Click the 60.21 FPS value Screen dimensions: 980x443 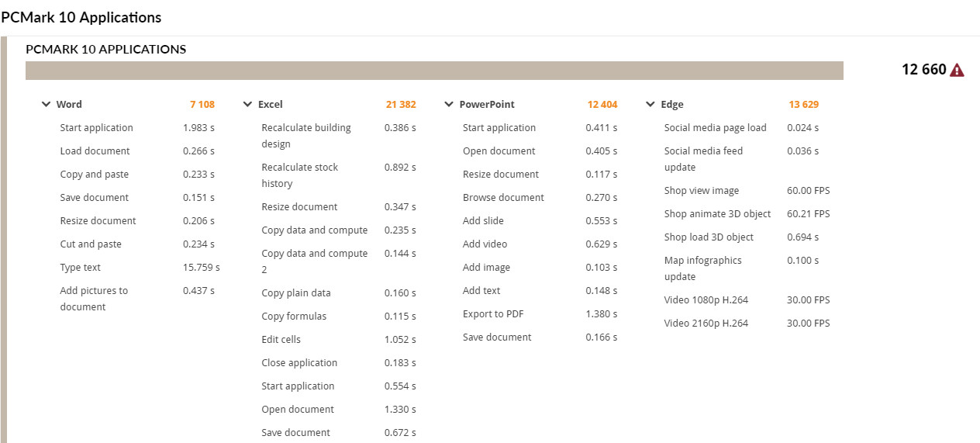[809, 213]
